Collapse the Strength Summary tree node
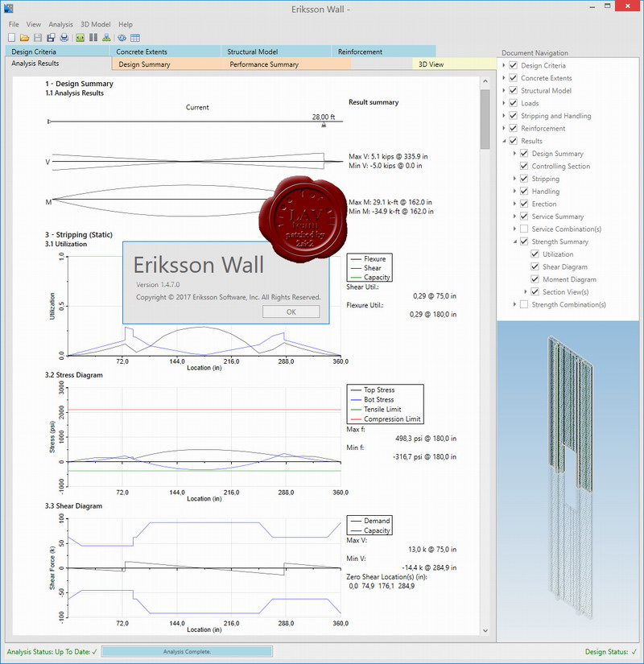This screenshot has height=664, width=644. (x=514, y=241)
